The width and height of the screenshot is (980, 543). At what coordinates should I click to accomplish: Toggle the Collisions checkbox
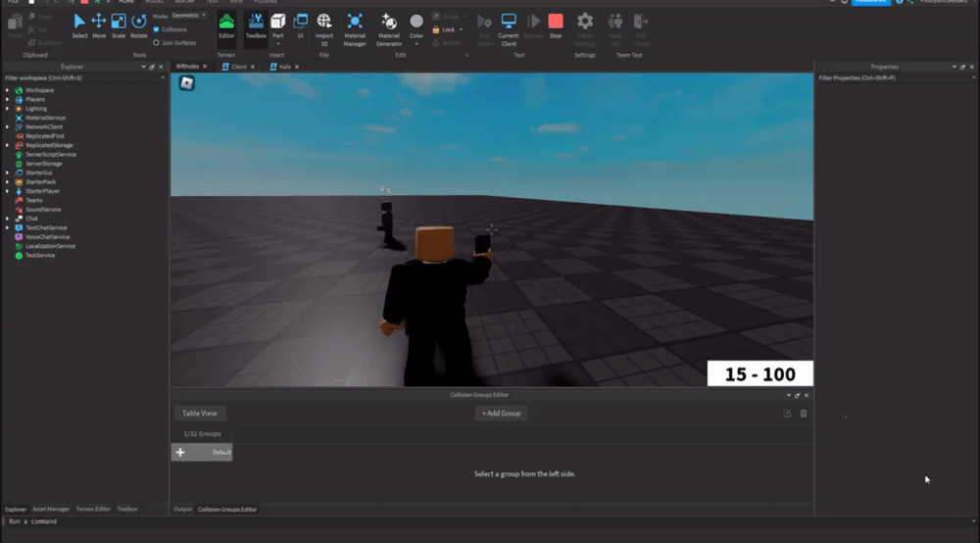tap(156, 29)
